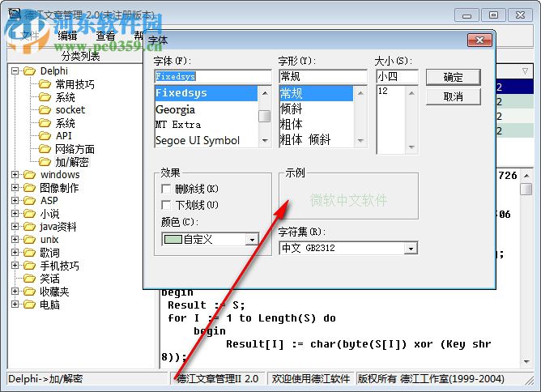This screenshot has width=541, height=392.
Task: Select 常规 in the style list
Action: (317, 93)
